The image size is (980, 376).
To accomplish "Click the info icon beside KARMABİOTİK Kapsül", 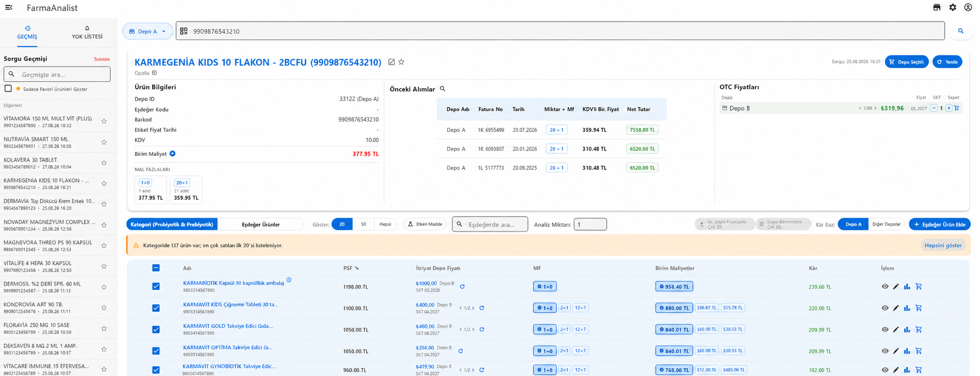I will [289, 280].
